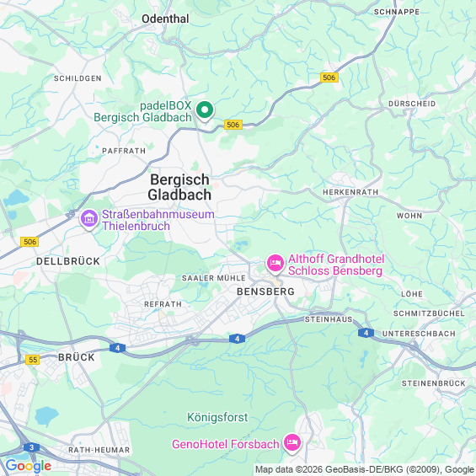Click the GenoHotel Forsbach hotel marker
Image resolution: width=476 pixels, height=476 pixels.
tap(292, 443)
